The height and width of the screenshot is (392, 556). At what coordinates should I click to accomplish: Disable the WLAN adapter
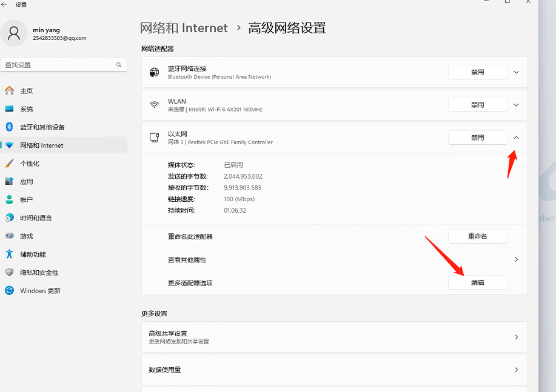tap(477, 105)
